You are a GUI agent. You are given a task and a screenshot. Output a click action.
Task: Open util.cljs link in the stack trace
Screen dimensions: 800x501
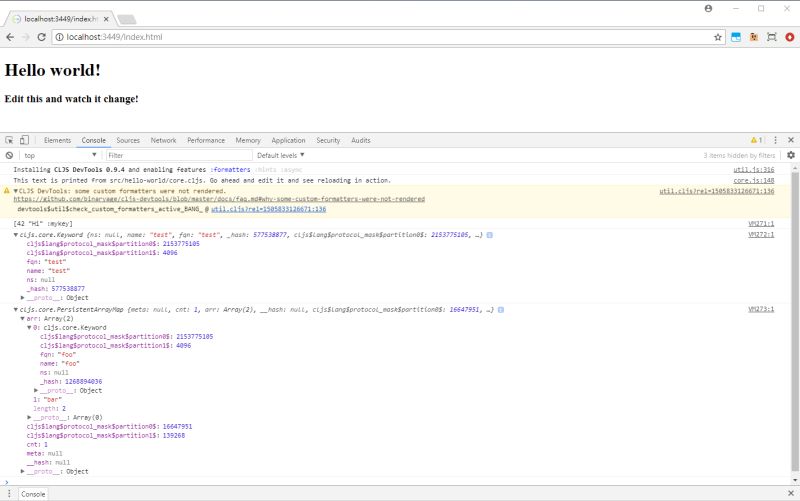(268, 209)
